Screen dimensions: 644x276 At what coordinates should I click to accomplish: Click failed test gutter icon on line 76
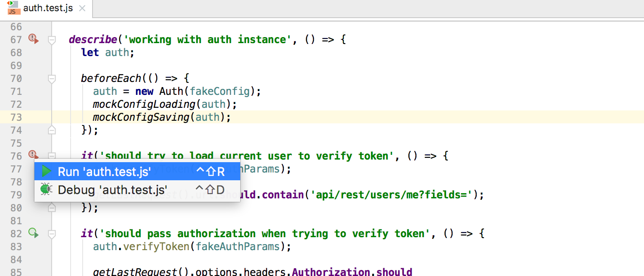tap(33, 154)
